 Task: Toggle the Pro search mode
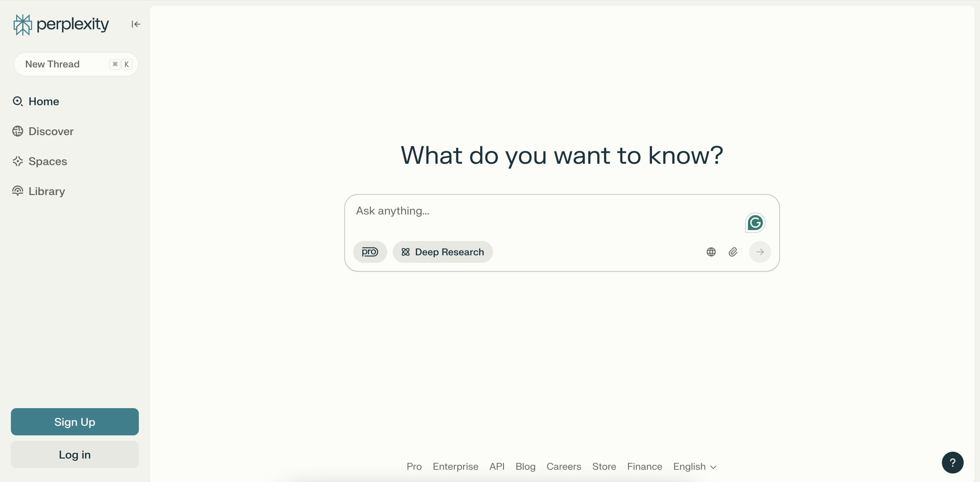click(370, 252)
